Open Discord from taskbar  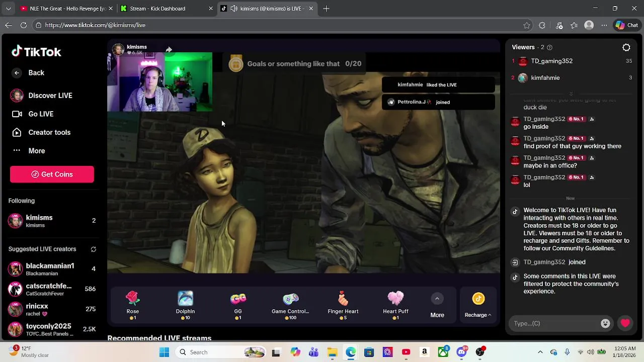click(x=461, y=352)
